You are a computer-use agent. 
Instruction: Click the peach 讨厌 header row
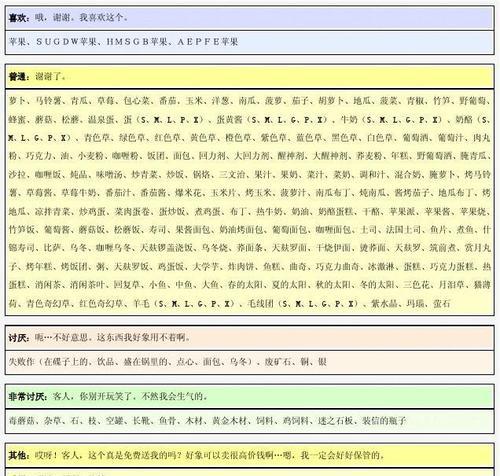tap(250, 338)
